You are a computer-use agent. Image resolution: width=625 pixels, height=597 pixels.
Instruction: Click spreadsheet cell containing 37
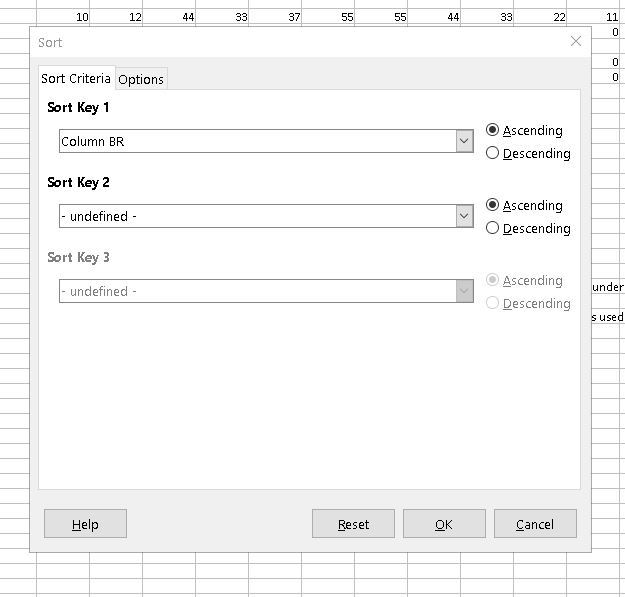pyautogui.click(x=275, y=17)
